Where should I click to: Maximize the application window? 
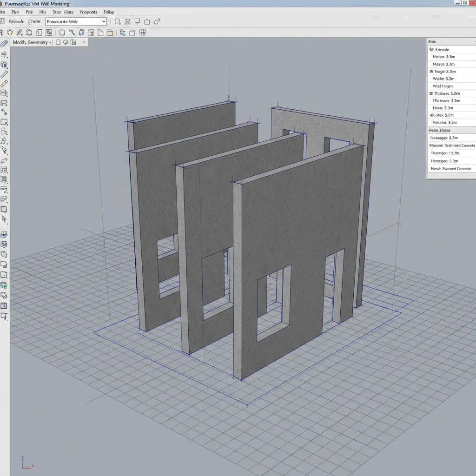[x=465, y=3]
